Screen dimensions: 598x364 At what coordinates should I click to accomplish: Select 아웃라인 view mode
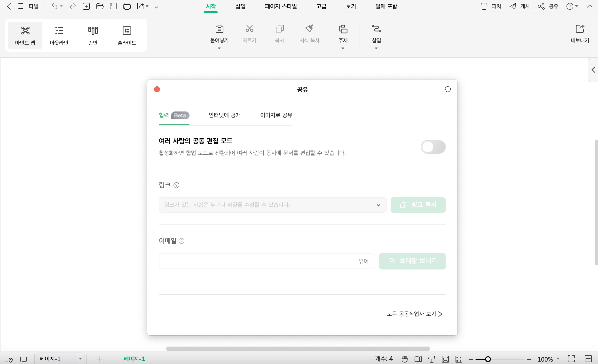click(59, 35)
